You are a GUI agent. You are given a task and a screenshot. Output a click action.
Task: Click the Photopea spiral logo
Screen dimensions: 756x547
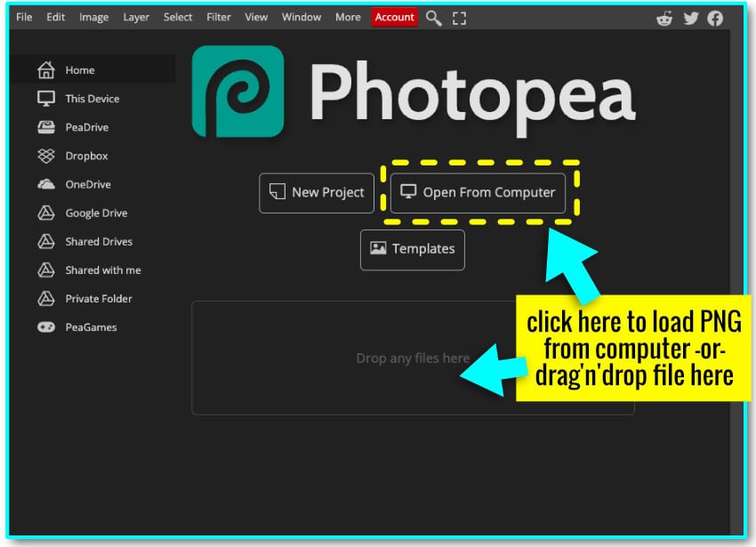click(237, 92)
